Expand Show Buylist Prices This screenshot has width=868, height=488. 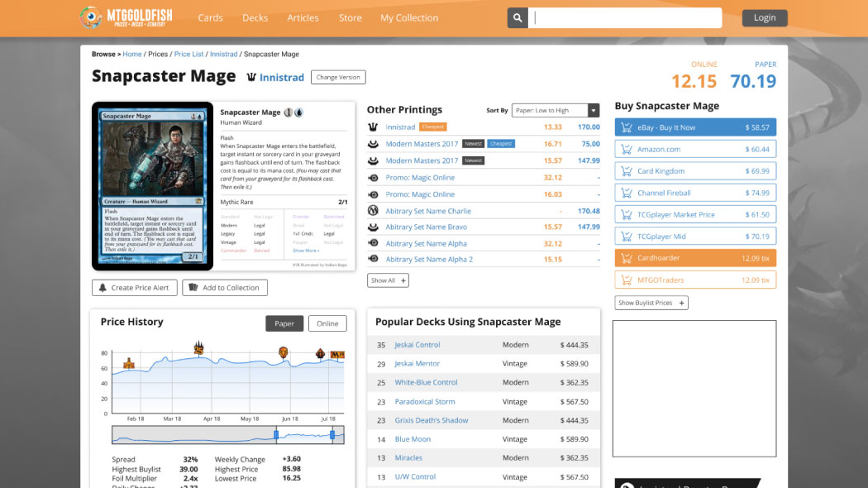click(x=651, y=303)
